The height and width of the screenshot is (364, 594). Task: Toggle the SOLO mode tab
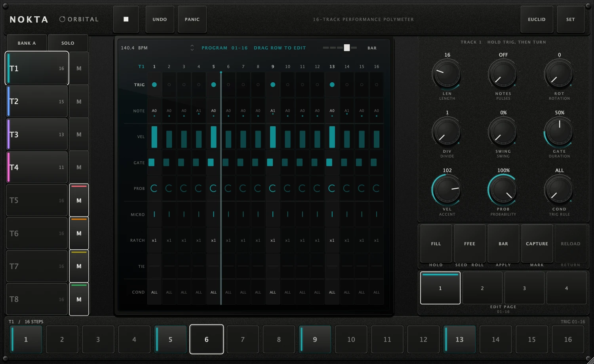point(68,43)
